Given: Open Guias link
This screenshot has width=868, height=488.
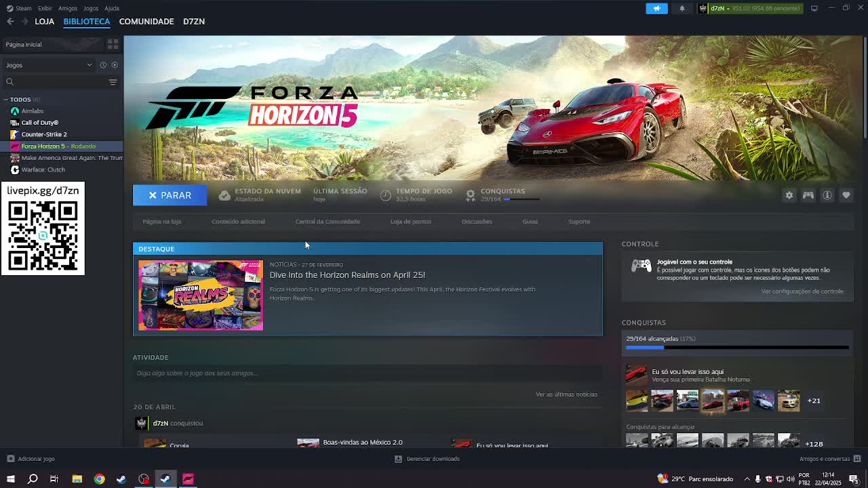Looking at the screenshot, I should 530,222.
